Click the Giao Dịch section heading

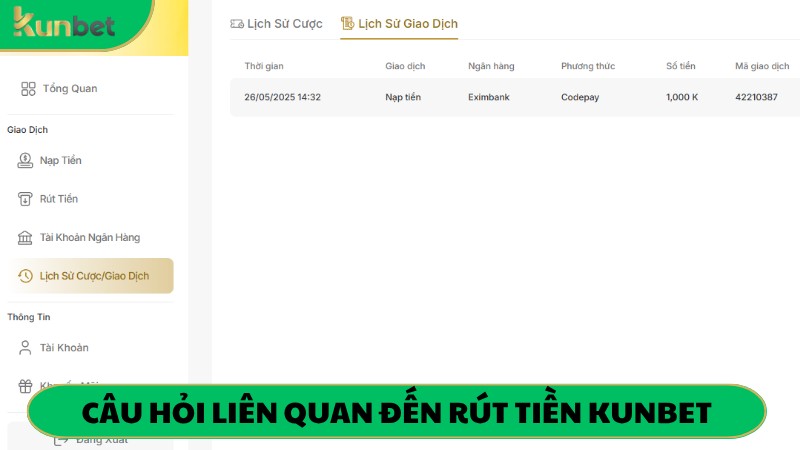click(x=28, y=130)
